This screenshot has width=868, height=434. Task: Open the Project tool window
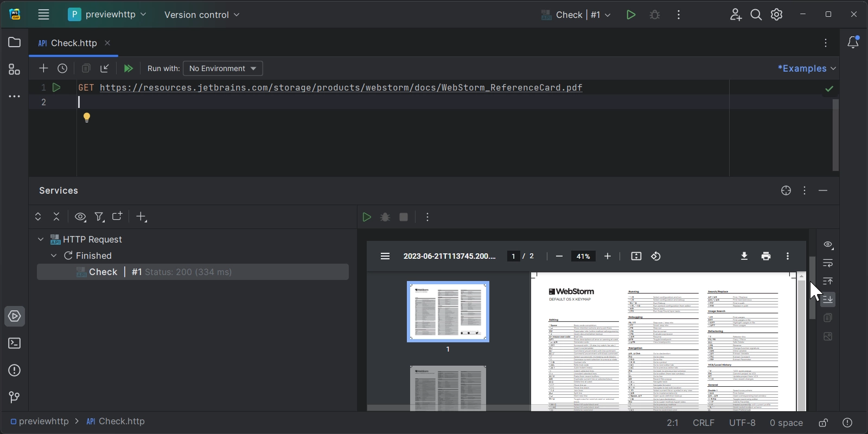(x=15, y=42)
